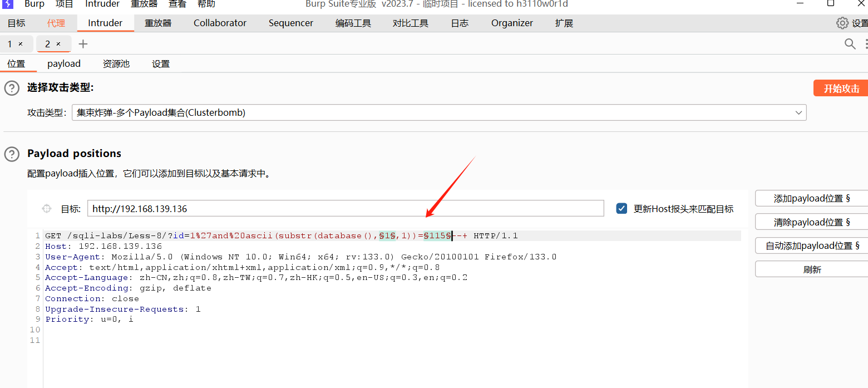Click 自动添加payload位置 § button

point(811,245)
